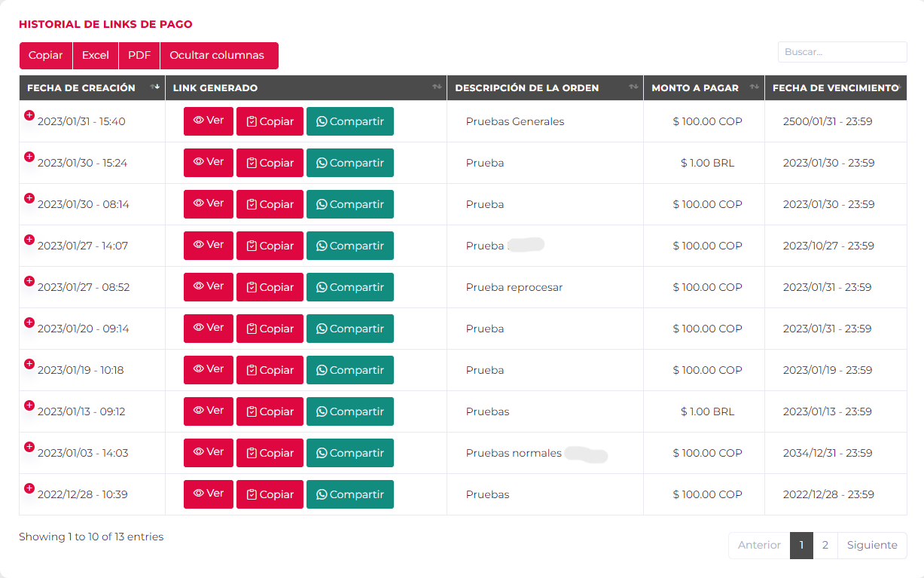Copy link for the 2023/01/19 - 10:18 row
Screen dimensions: 924x578
click(270, 370)
